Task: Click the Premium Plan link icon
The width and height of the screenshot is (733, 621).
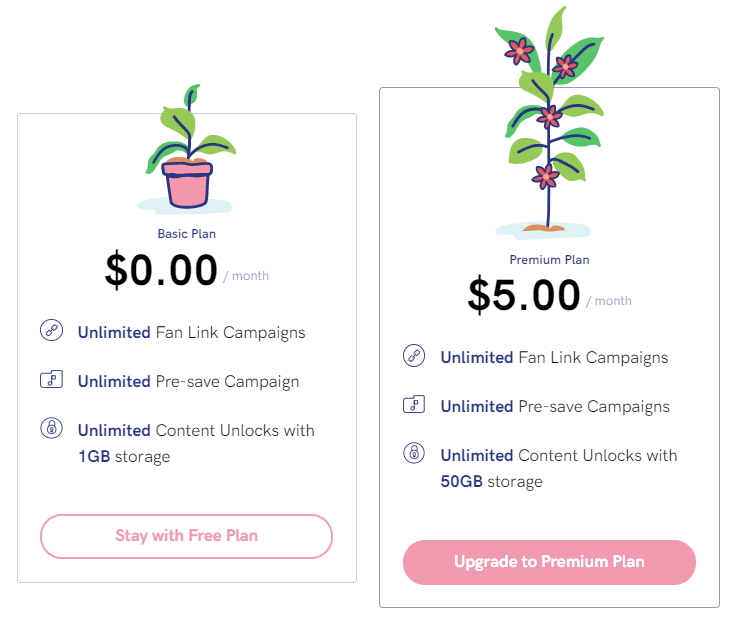Action: 414,356
